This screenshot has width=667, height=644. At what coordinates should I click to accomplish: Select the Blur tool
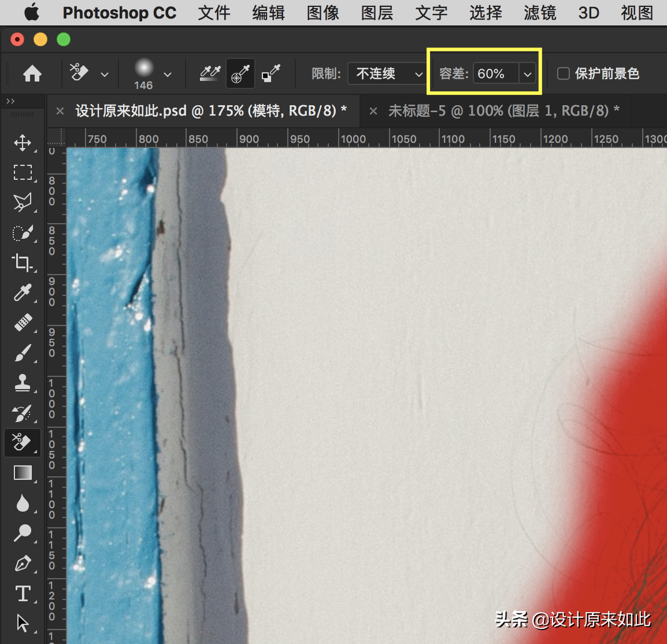(23, 503)
